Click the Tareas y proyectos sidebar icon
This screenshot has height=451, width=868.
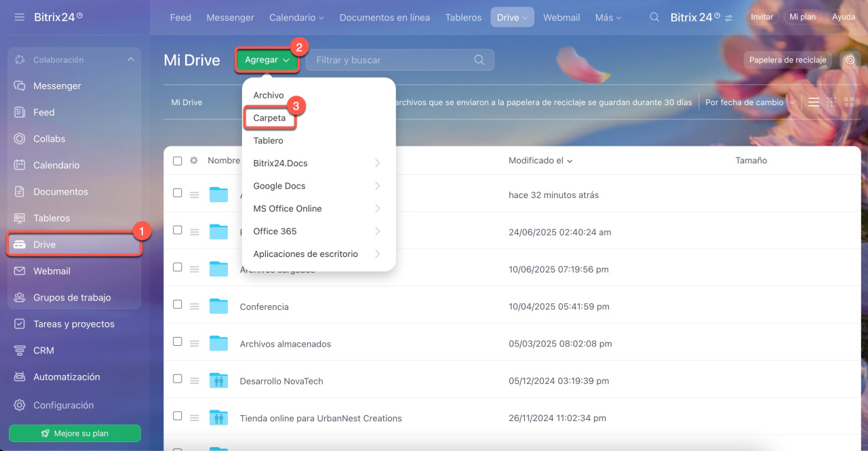(x=20, y=324)
